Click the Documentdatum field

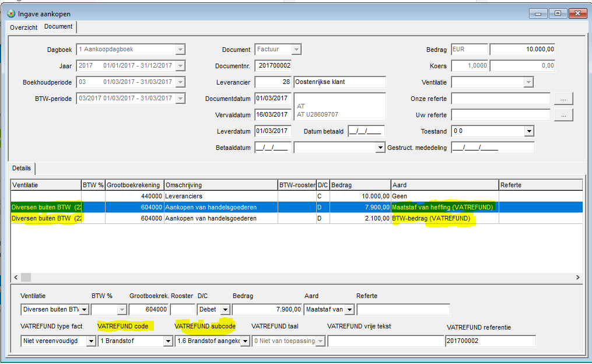tap(273, 99)
